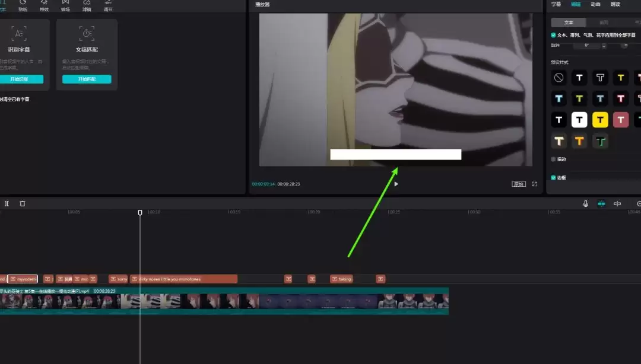Switch to the 动画 animation tab
This screenshot has height=364, width=641.
point(596,4)
